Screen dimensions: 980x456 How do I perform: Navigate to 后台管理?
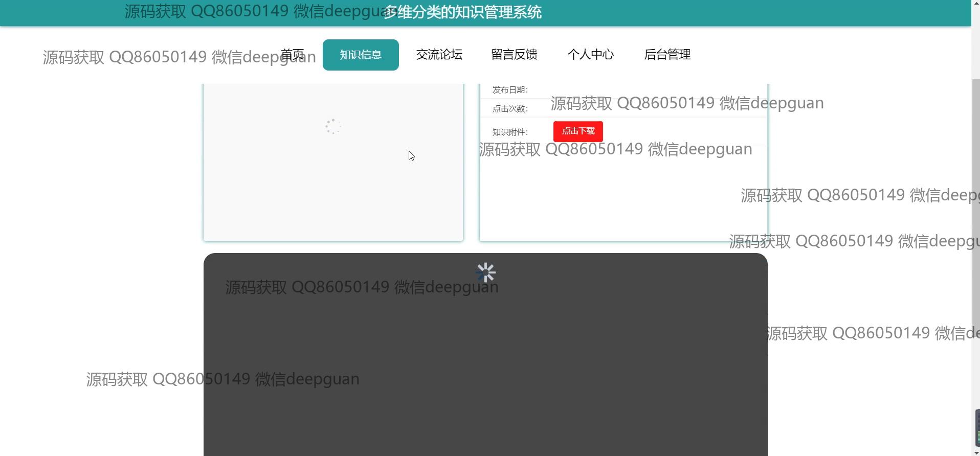[x=667, y=55]
